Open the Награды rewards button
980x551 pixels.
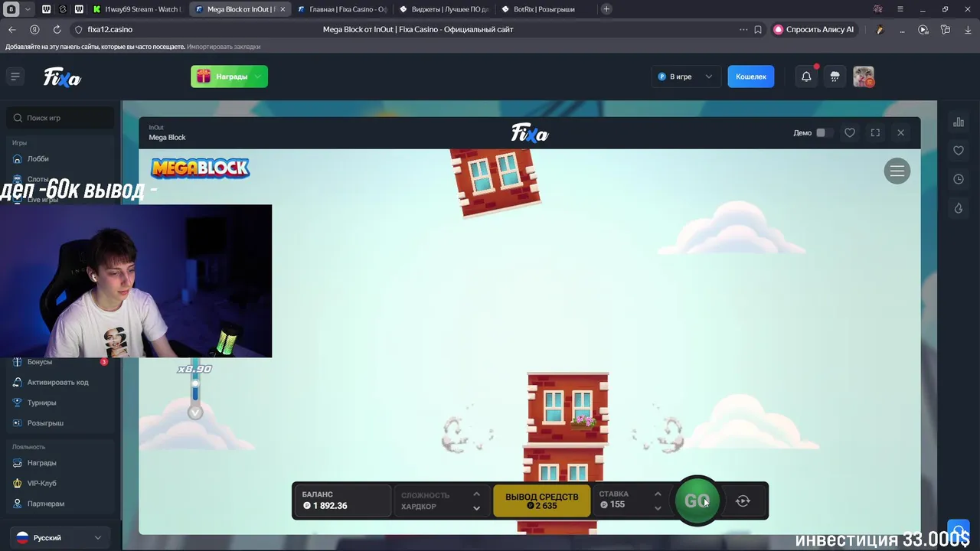click(x=229, y=77)
